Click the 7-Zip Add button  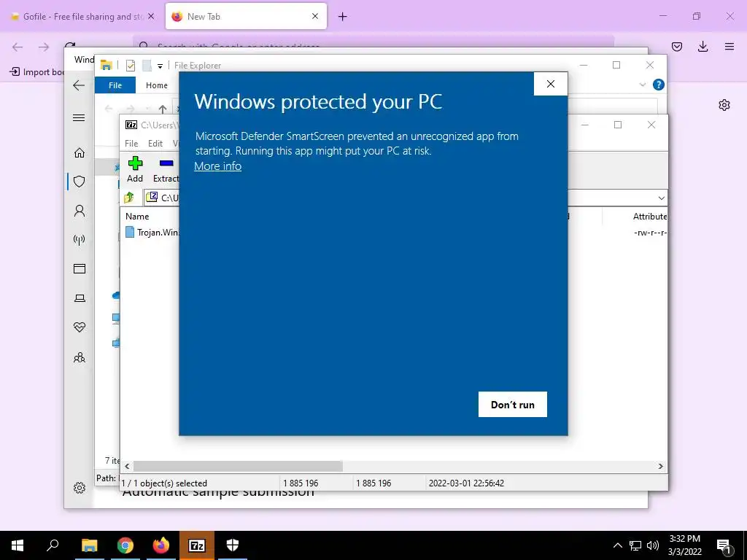(x=135, y=169)
